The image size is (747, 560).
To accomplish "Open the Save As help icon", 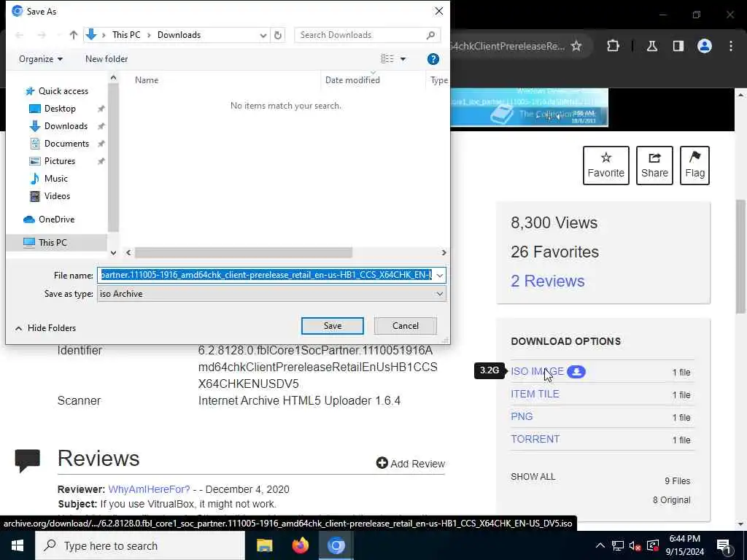I will coord(433,59).
